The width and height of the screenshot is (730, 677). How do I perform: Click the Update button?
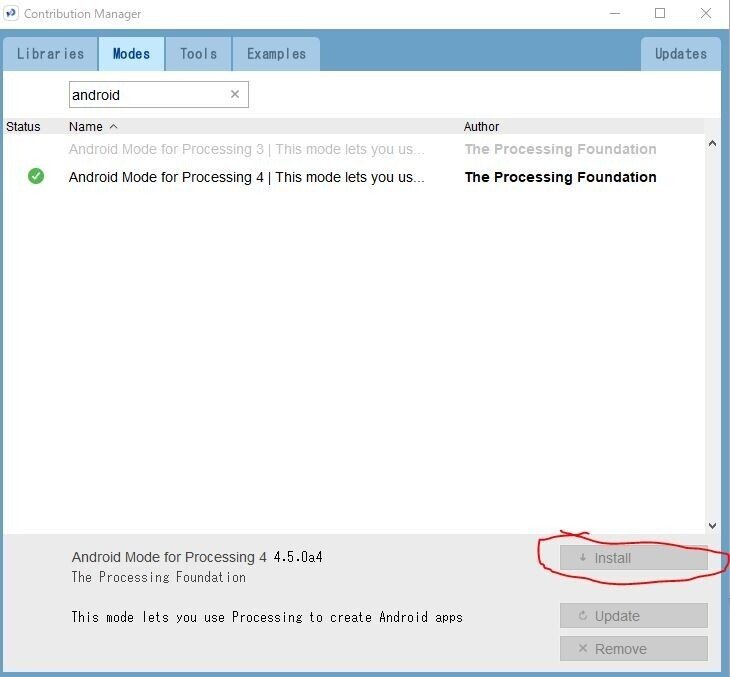pos(634,616)
